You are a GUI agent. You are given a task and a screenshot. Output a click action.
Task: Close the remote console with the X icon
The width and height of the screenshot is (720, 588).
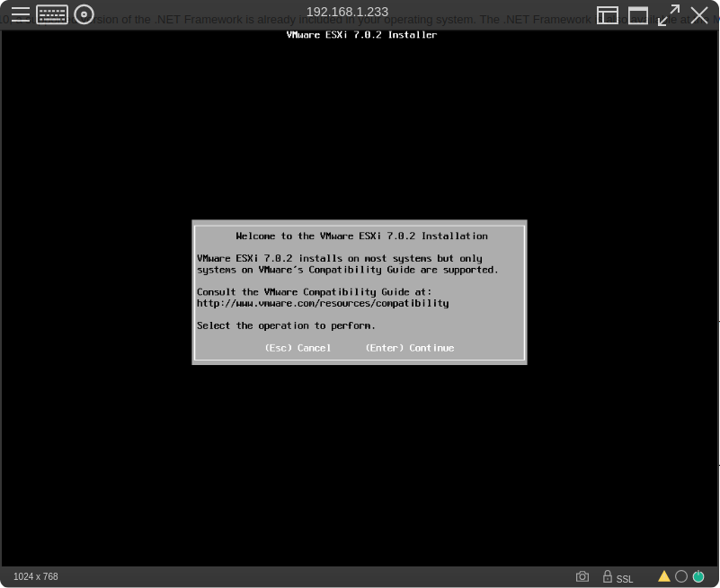[x=699, y=15]
